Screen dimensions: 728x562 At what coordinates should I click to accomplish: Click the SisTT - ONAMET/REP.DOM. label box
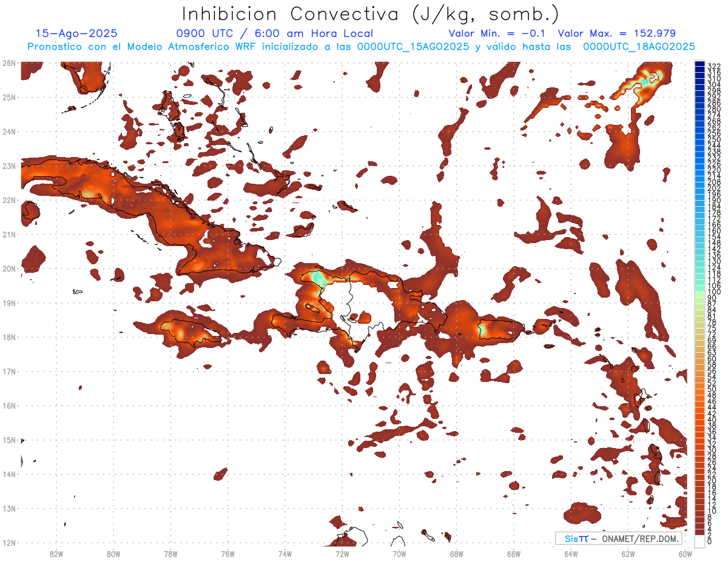[x=619, y=538]
